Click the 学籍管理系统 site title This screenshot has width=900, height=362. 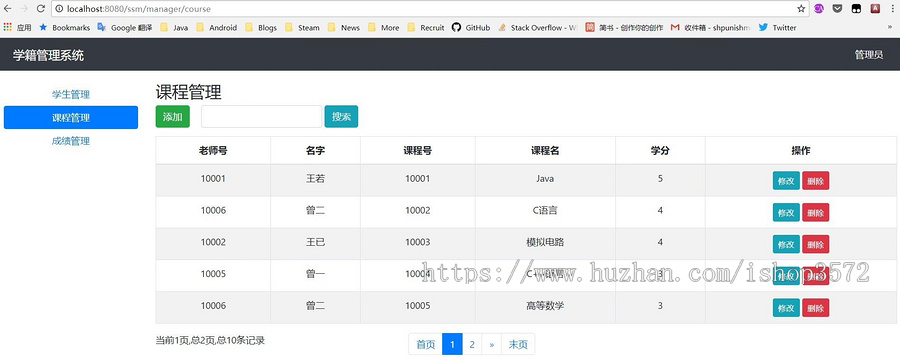pyautogui.click(x=48, y=55)
